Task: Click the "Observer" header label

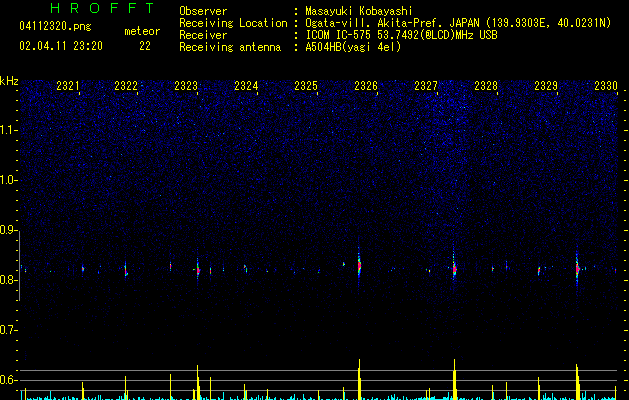Action: (x=203, y=11)
